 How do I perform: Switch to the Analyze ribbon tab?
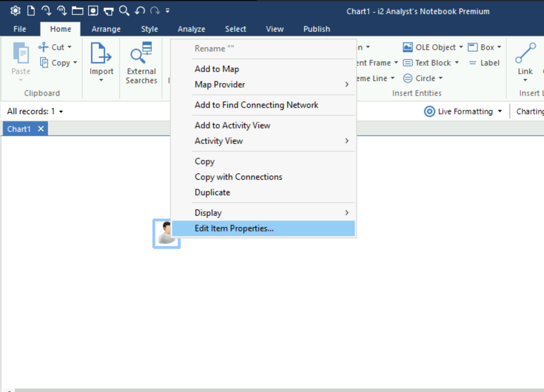[x=191, y=29]
